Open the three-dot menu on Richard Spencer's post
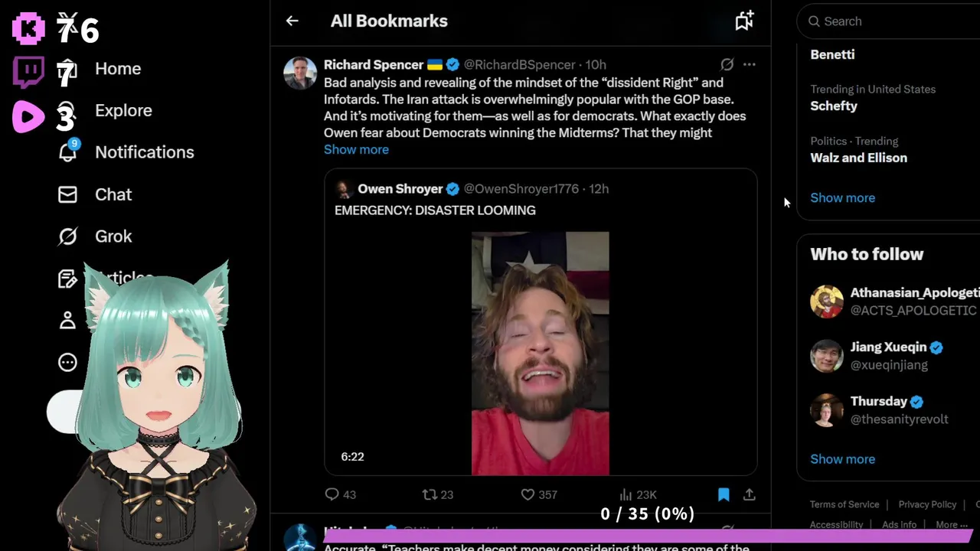Image resolution: width=980 pixels, height=551 pixels. pos(750,64)
